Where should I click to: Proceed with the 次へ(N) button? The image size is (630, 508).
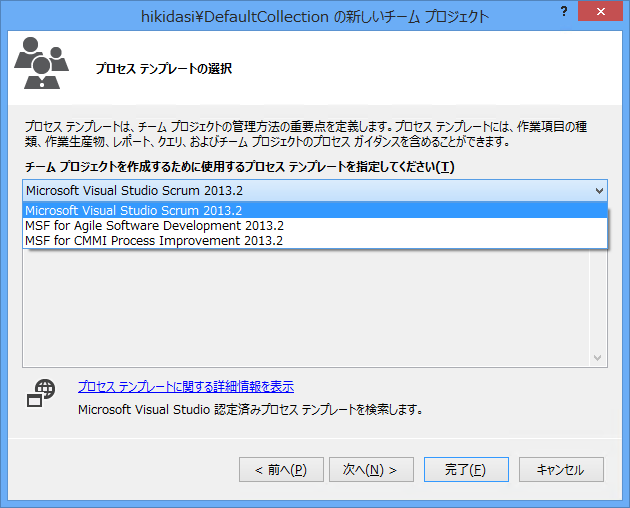(371, 469)
